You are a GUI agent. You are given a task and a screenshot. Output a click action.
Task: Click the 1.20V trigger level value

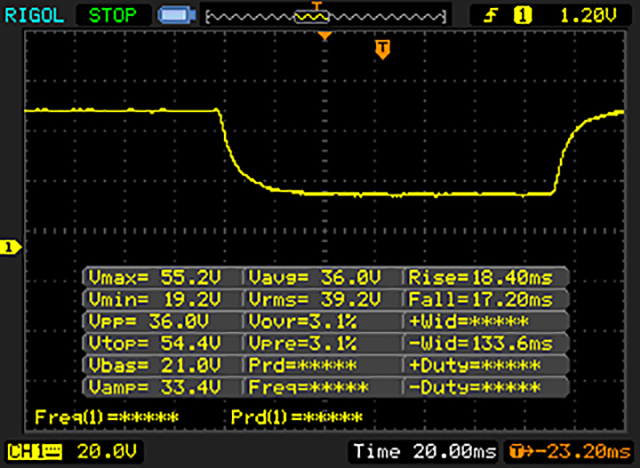tap(588, 16)
